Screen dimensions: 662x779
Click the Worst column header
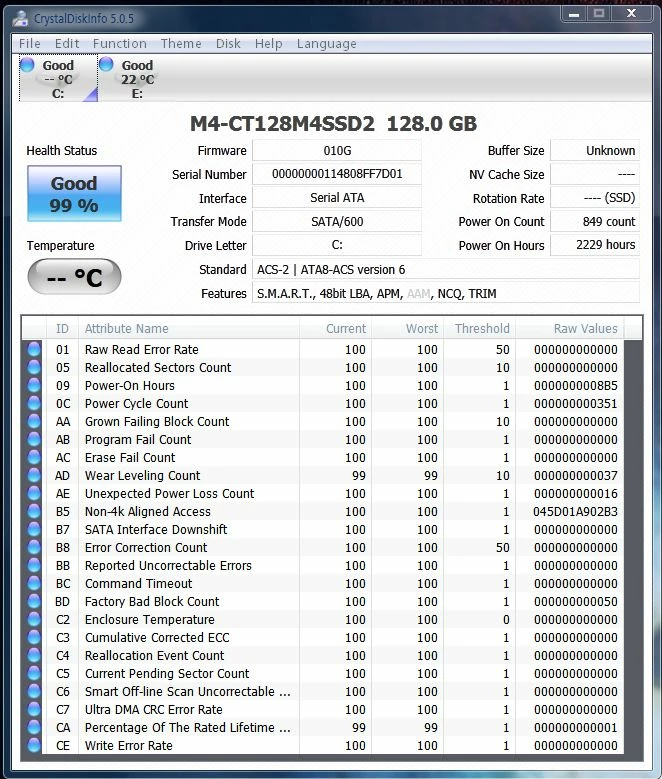(408, 328)
